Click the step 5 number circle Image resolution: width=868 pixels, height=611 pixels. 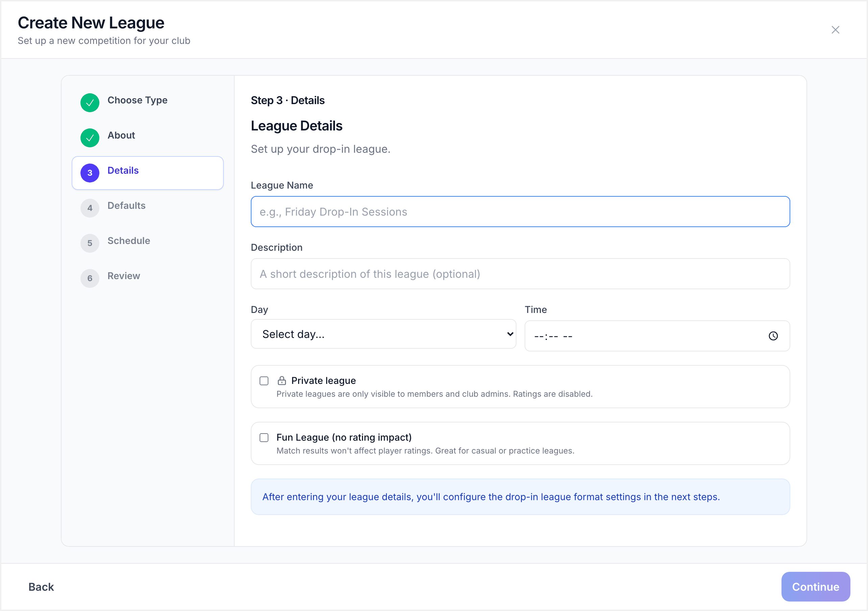click(90, 243)
